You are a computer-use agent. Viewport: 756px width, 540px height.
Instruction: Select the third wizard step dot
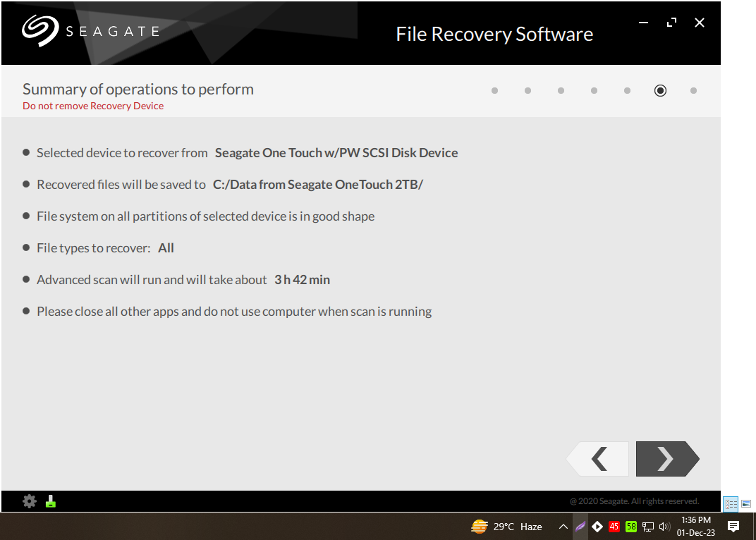(561, 91)
